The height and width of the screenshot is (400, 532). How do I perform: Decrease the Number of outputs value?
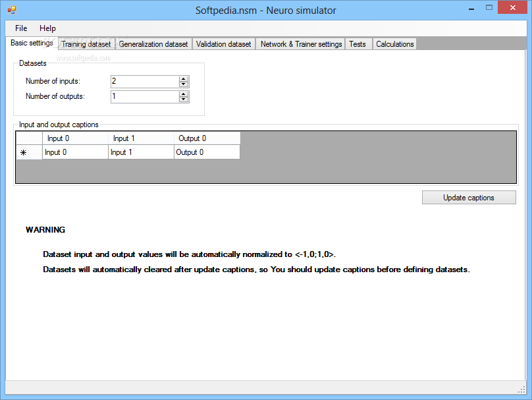coord(184,100)
